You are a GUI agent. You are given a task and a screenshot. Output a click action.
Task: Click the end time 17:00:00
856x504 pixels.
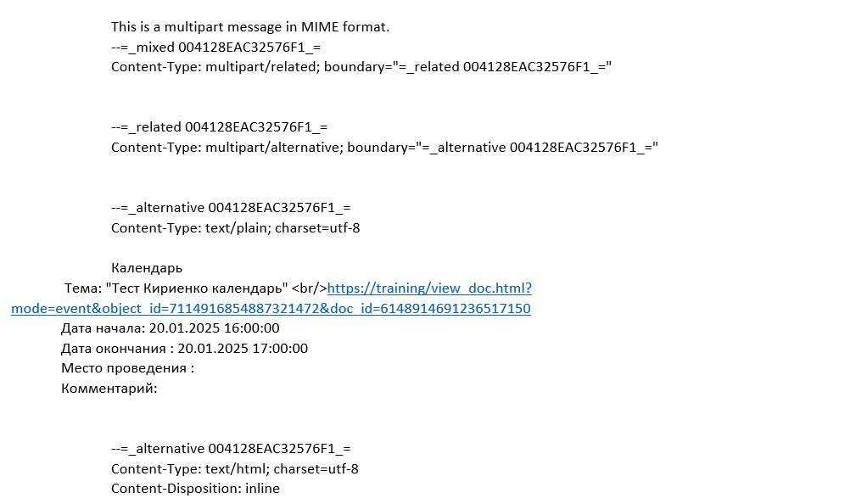pos(278,348)
